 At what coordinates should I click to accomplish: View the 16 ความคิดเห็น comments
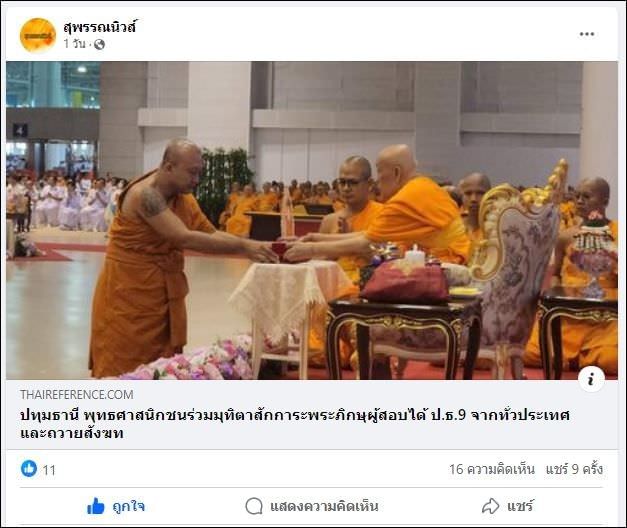(x=491, y=469)
